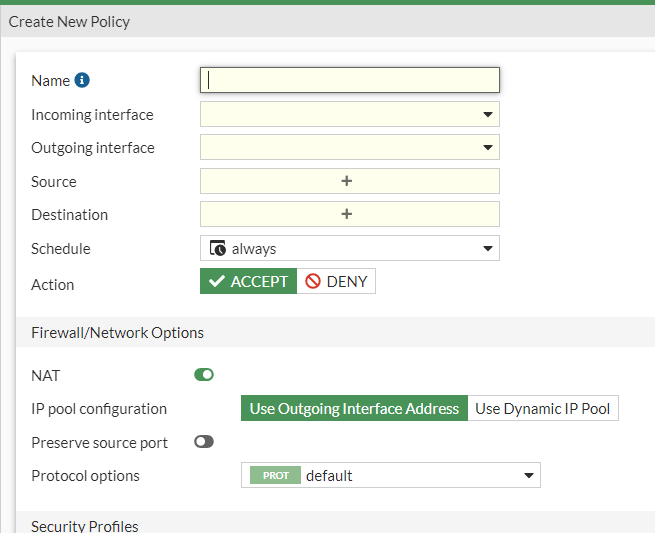The width and height of the screenshot is (655, 533).
Task: Open the Protocol options dropdown arrow
Action: [x=529, y=475]
